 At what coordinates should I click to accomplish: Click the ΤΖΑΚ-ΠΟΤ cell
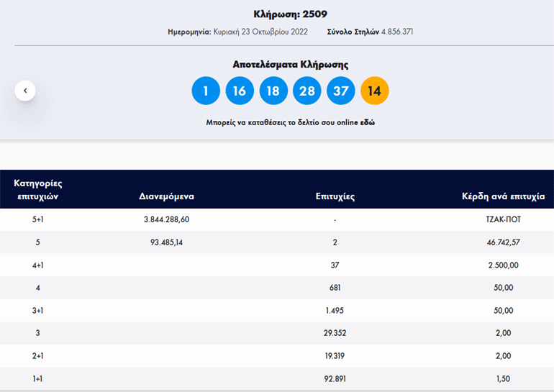click(503, 220)
